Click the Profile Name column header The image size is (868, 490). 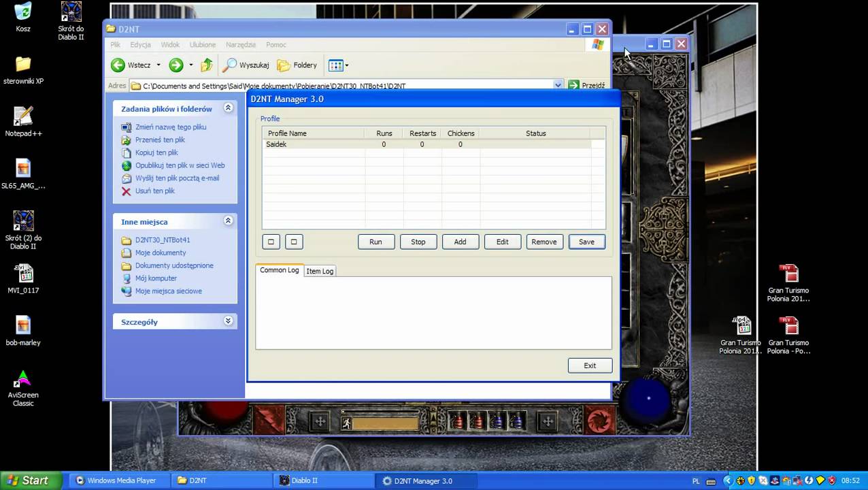(314, 133)
